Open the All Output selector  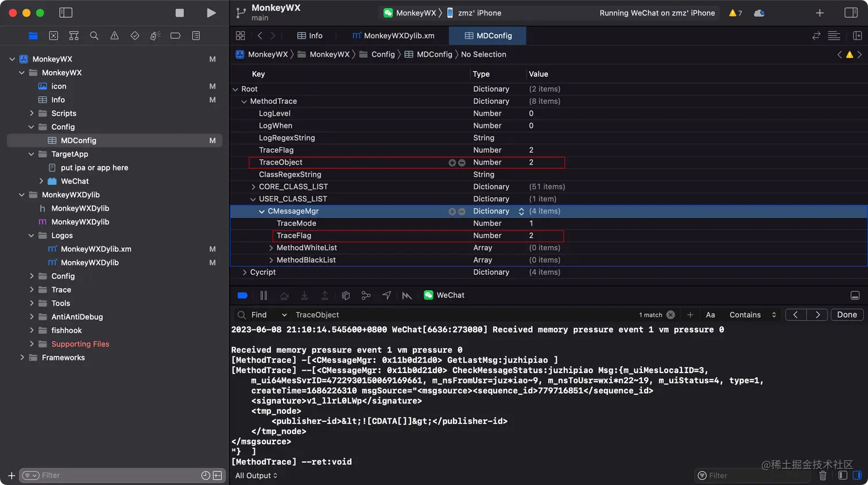click(256, 476)
